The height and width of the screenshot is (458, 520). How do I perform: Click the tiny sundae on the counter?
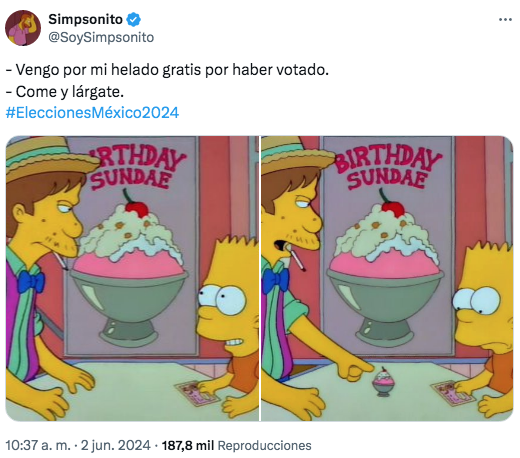pyautogui.click(x=383, y=382)
